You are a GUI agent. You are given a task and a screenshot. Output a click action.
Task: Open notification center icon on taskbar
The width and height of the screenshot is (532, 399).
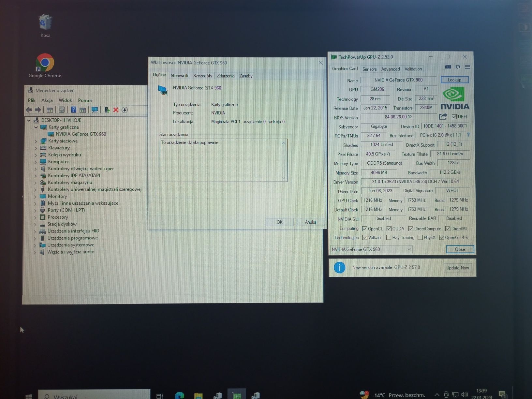(x=502, y=394)
